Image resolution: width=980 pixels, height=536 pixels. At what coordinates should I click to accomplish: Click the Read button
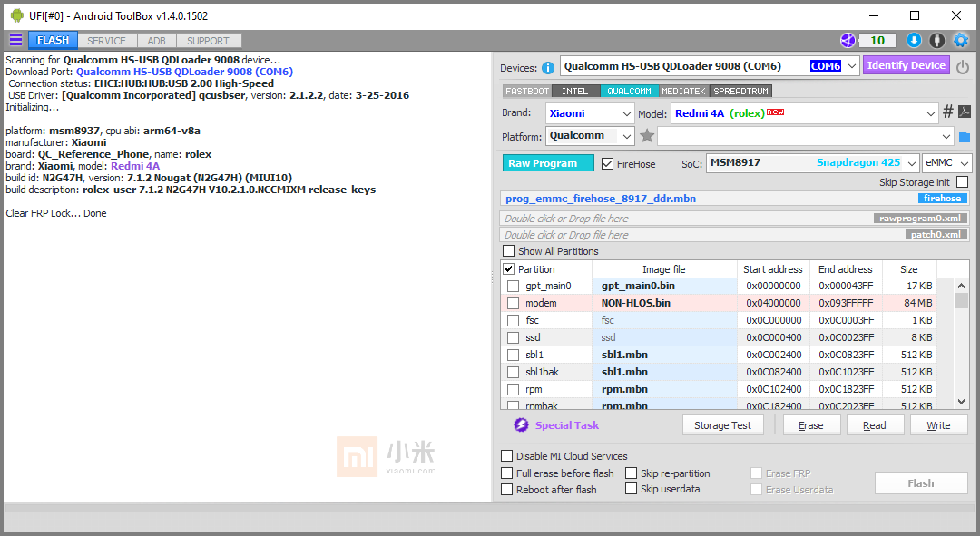click(875, 424)
